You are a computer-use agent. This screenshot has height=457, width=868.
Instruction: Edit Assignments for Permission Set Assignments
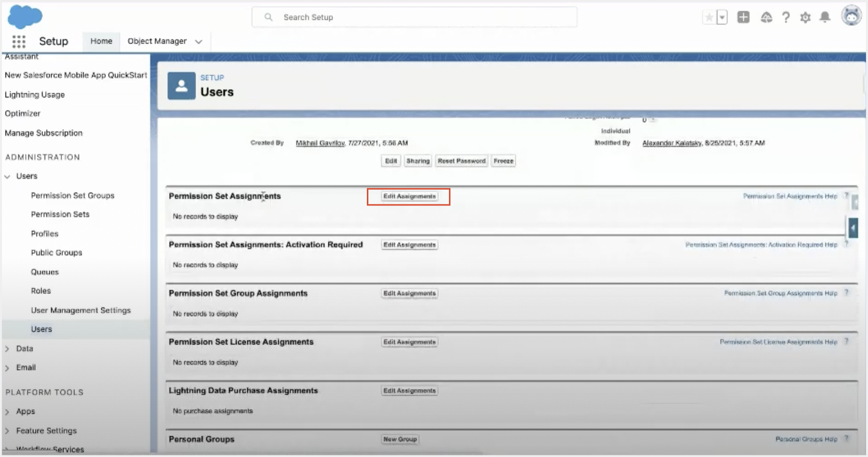coord(409,196)
